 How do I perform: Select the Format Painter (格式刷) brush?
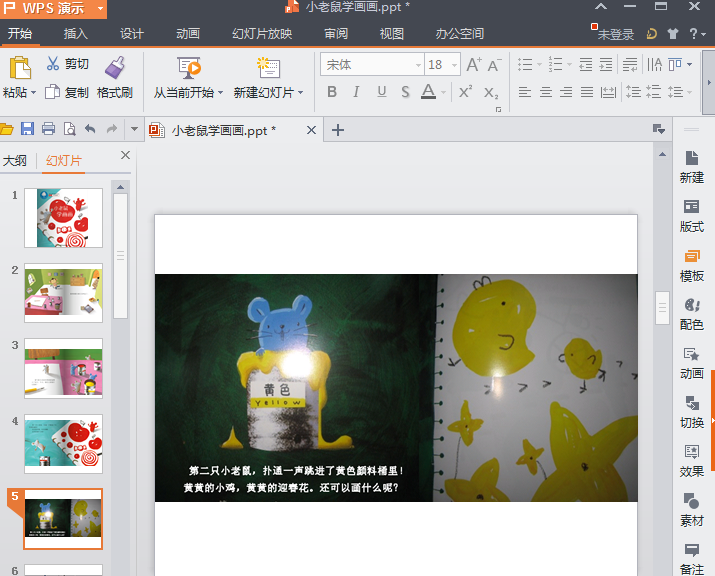coord(115,67)
